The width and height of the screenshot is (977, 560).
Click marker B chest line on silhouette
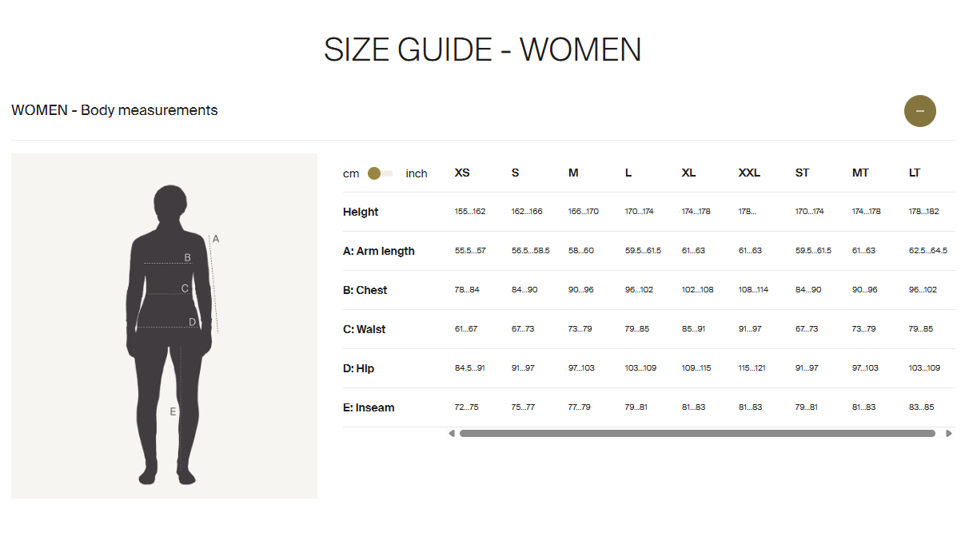point(188,258)
